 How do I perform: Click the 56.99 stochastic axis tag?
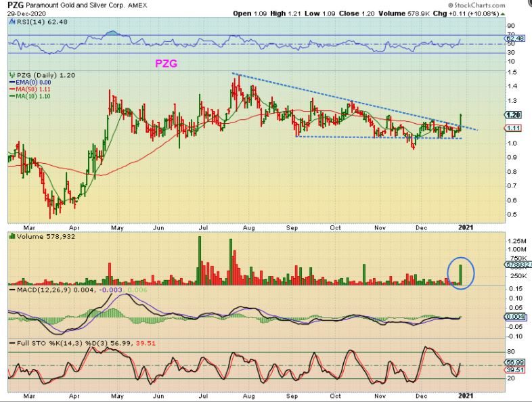[x=516, y=362]
